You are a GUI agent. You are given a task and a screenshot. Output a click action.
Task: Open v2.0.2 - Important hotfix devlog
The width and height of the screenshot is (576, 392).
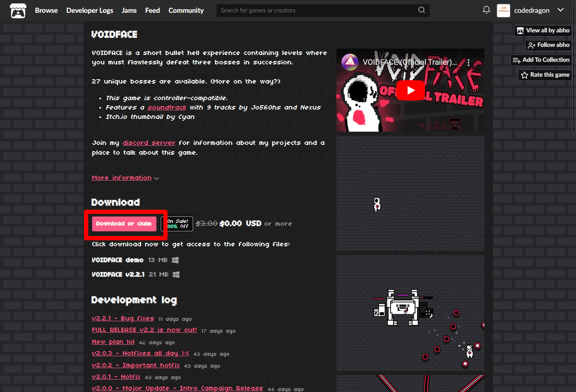(136, 365)
